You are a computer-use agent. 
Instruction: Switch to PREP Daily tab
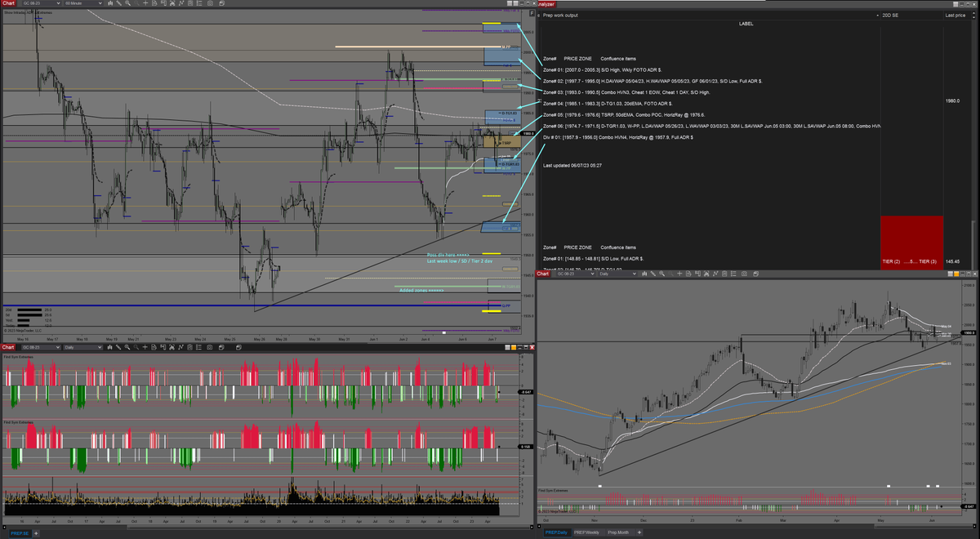[x=558, y=532]
